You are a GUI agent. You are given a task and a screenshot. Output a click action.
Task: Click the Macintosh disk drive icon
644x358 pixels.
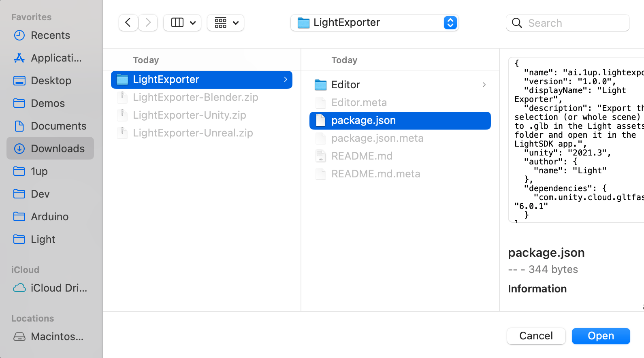click(x=19, y=337)
